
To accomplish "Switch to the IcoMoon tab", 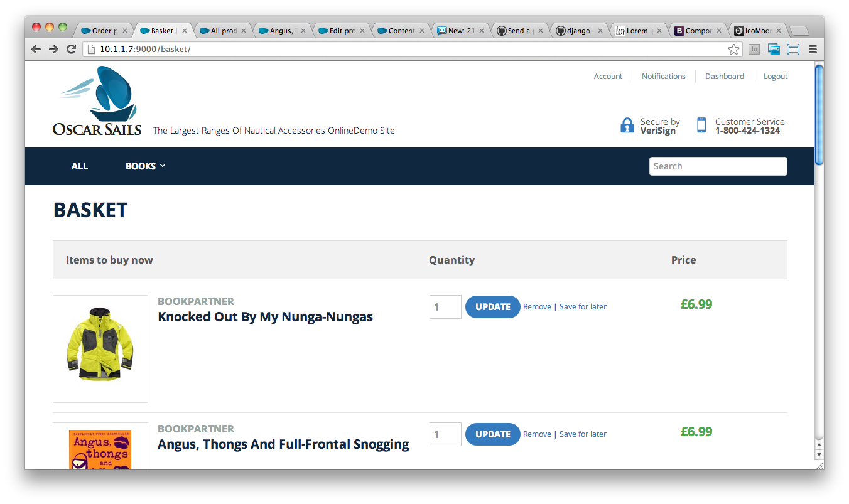I will click(759, 31).
